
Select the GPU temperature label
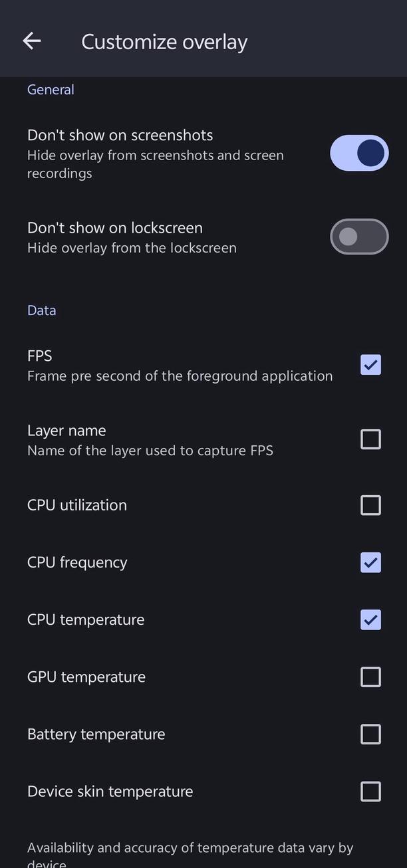tap(86, 677)
